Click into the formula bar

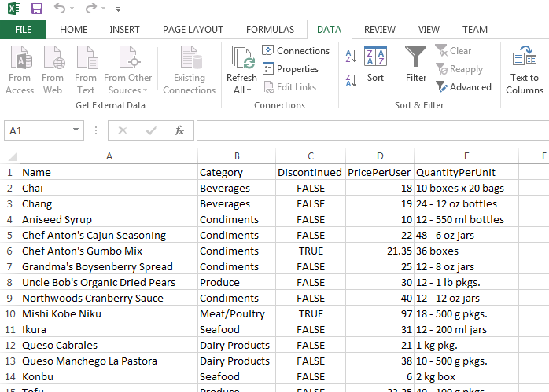(373, 130)
